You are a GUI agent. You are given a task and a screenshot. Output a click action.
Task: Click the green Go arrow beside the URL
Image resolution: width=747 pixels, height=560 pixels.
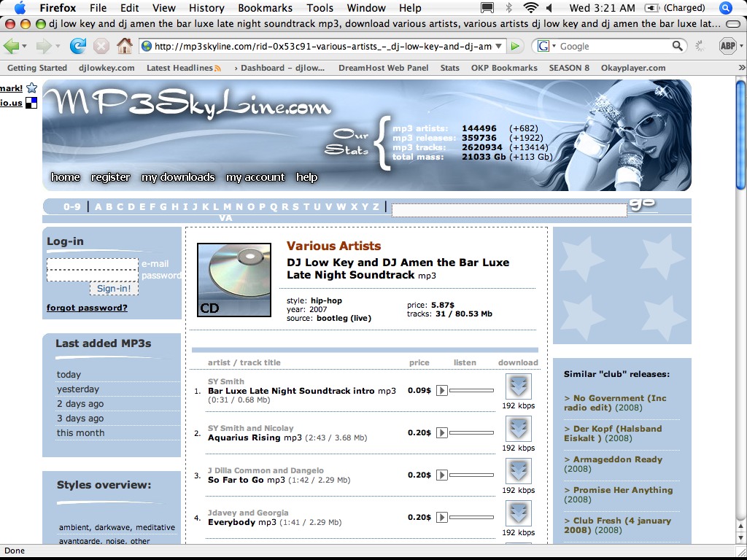pos(515,46)
